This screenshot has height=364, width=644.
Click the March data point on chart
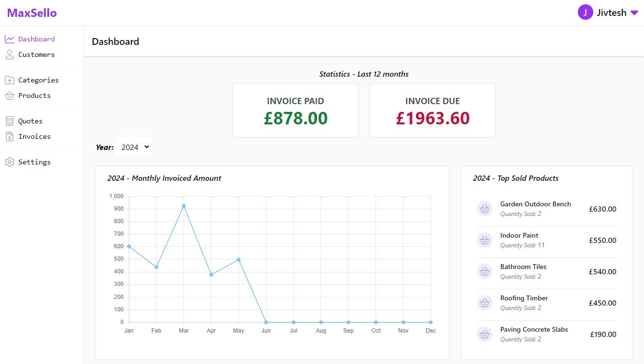point(183,206)
